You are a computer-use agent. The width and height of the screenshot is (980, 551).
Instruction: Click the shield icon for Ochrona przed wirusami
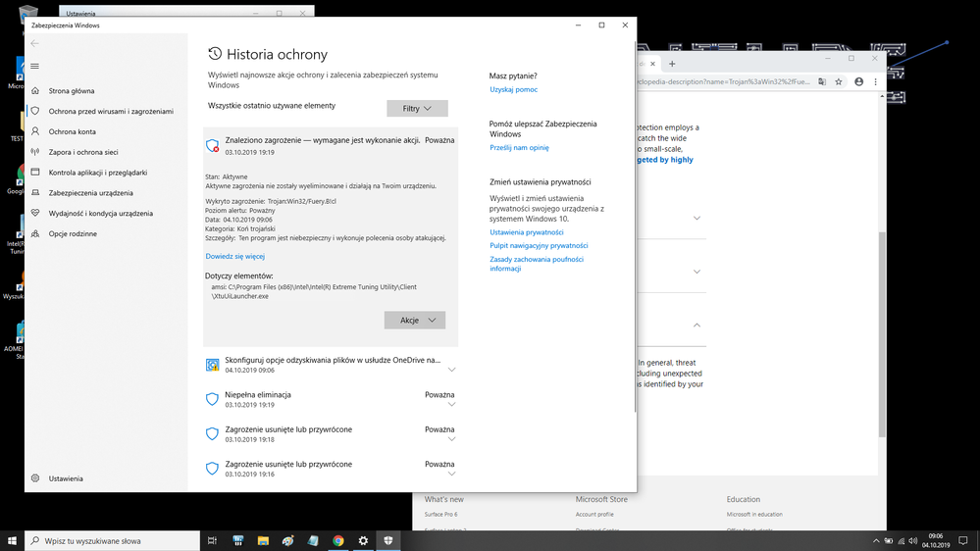35,111
